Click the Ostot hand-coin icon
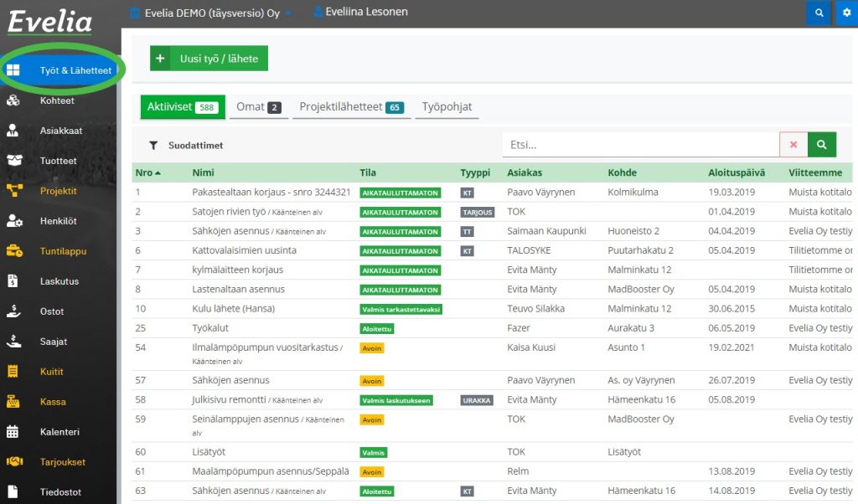The width and height of the screenshot is (858, 504). [x=13, y=311]
